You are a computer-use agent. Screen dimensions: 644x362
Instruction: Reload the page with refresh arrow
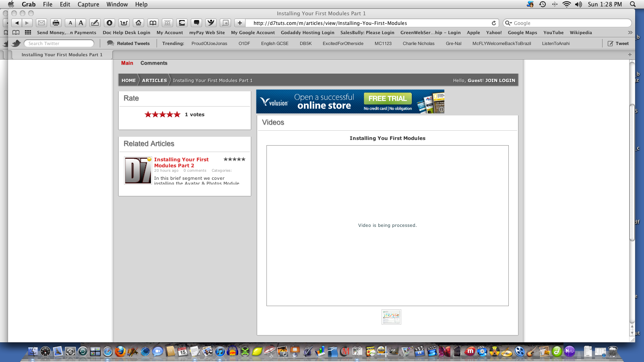click(x=494, y=23)
